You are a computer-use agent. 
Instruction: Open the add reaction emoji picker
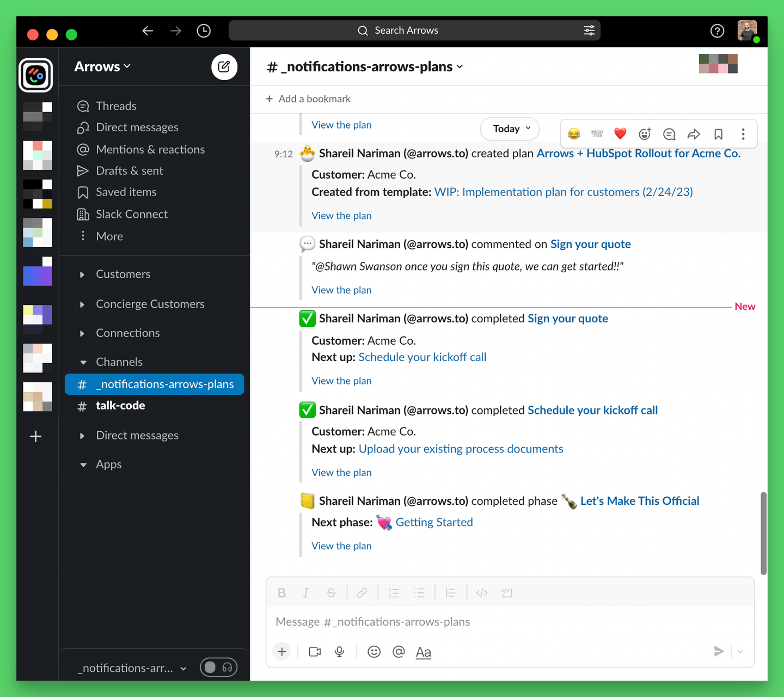[x=645, y=134]
